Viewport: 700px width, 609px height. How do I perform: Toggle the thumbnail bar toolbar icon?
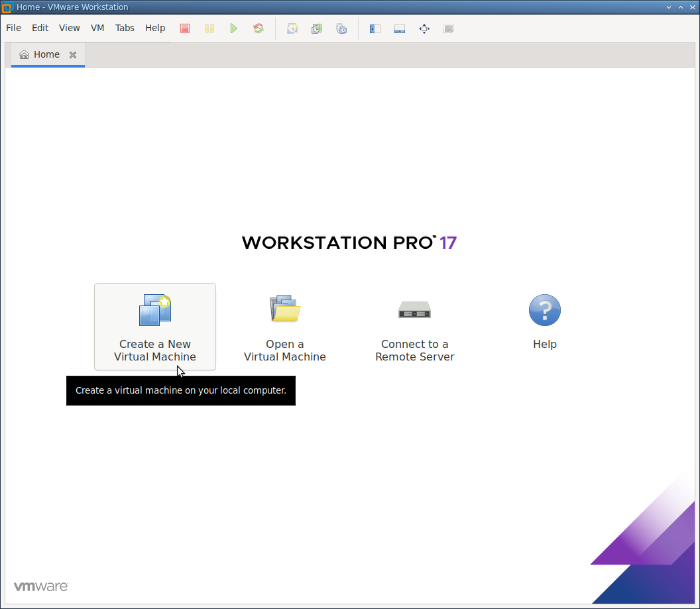pos(400,28)
